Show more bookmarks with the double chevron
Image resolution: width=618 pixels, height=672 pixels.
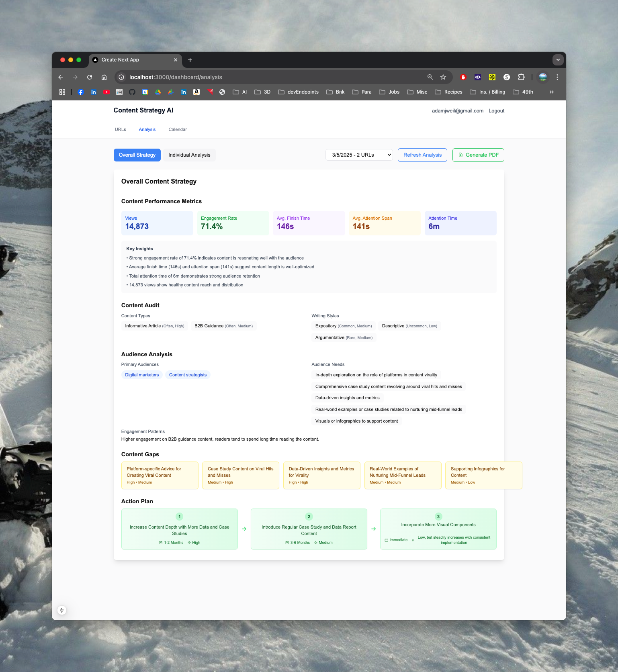(552, 92)
